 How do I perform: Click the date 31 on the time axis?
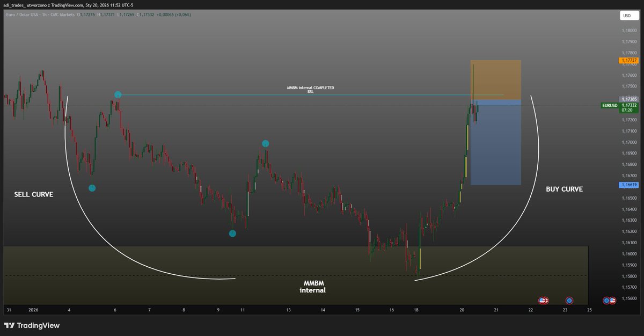click(8, 310)
